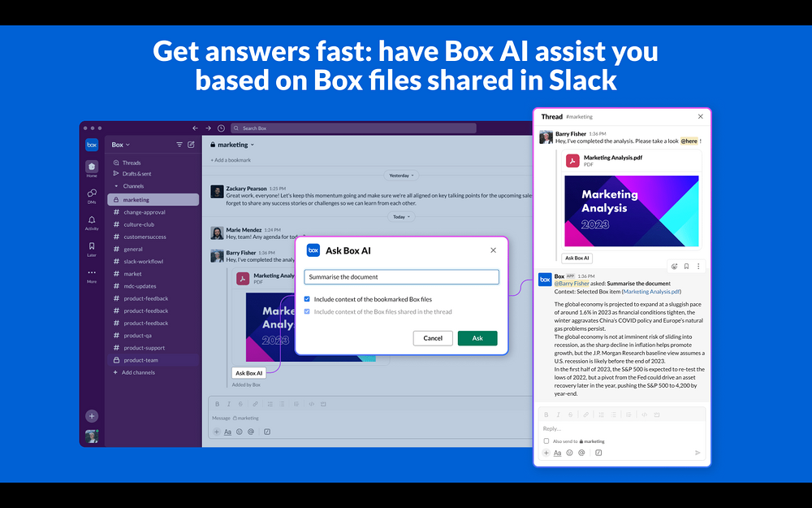Open the Yesterday date dropdown

coord(401,176)
